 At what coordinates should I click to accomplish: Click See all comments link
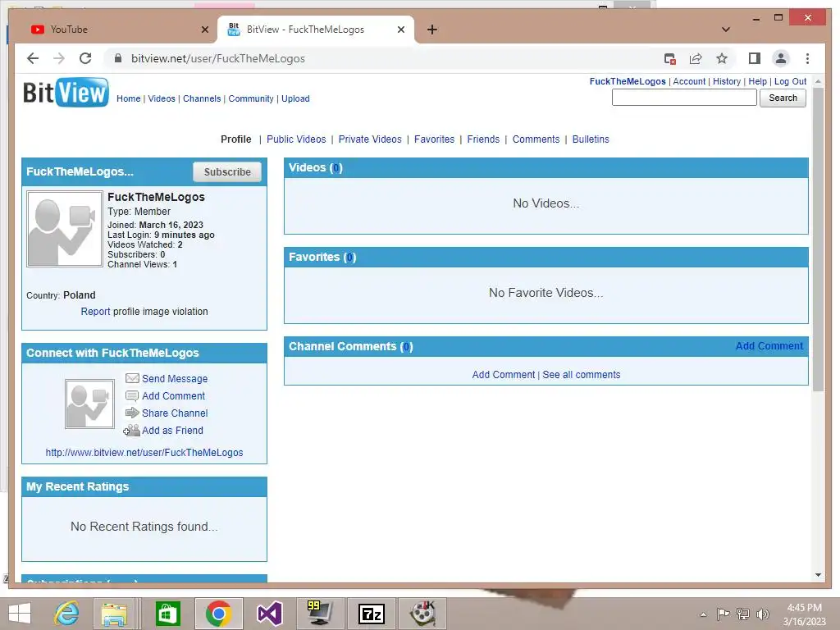click(582, 375)
